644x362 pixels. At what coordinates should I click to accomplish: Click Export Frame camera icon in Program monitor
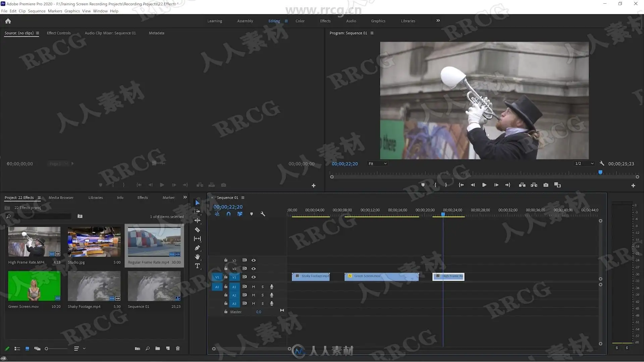pos(546,185)
